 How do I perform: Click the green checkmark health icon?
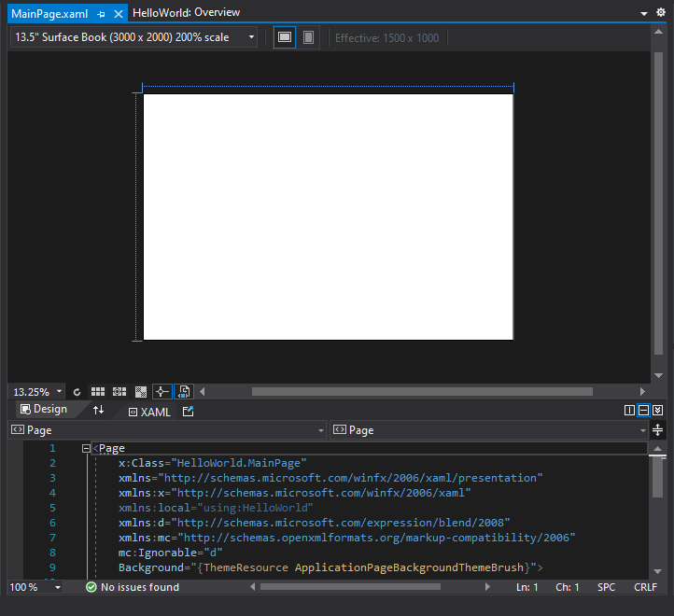click(x=91, y=587)
